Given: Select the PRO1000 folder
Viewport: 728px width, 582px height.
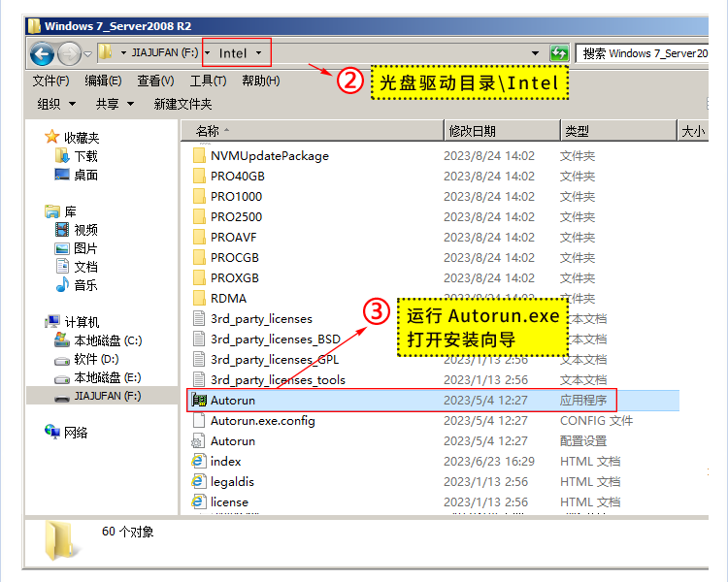Looking at the screenshot, I should 236,196.
